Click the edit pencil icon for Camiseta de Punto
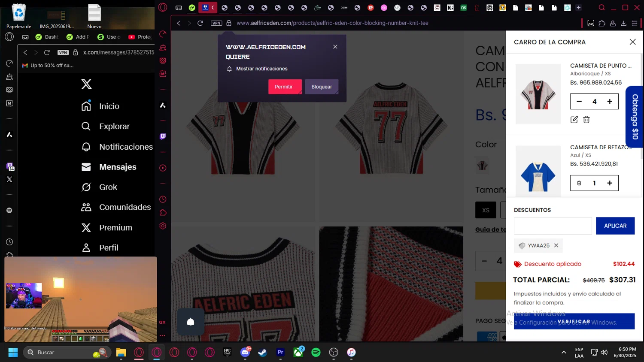Image resolution: width=644 pixels, height=362 pixels. [574, 120]
